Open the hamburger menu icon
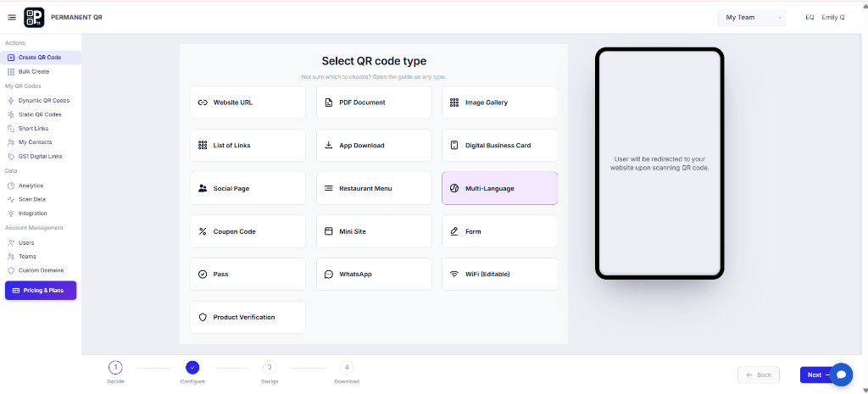 point(12,18)
